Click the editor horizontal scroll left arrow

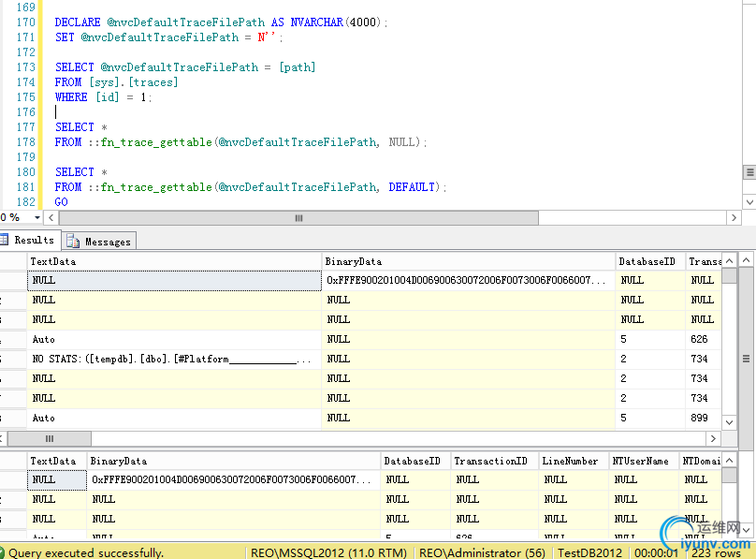pyautogui.click(x=51, y=218)
